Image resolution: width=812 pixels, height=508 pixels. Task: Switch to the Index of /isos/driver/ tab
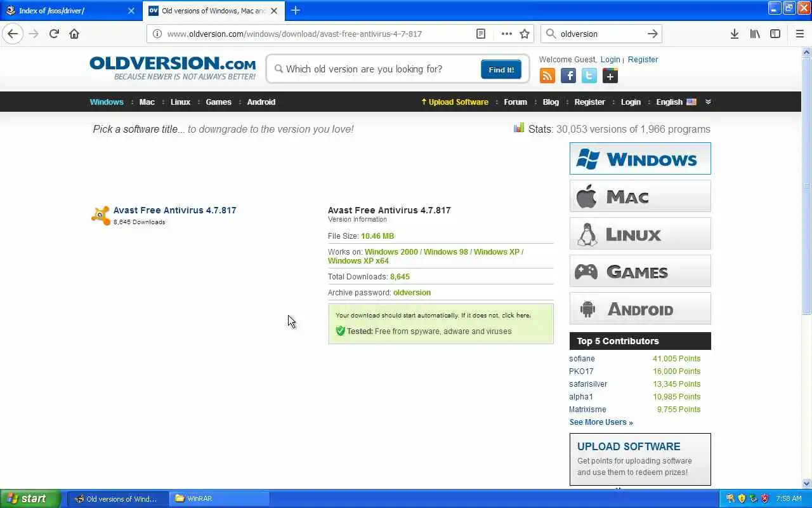point(70,10)
